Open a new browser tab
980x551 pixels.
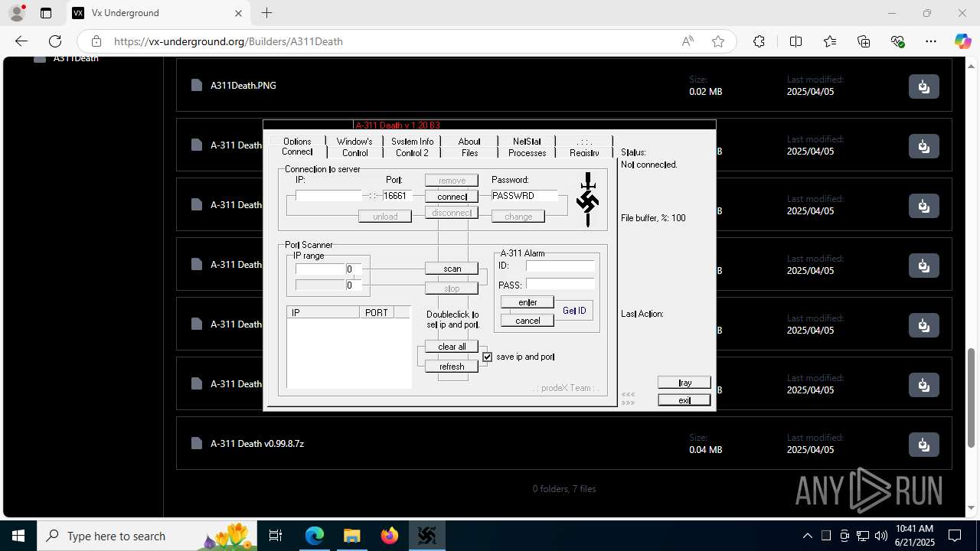coord(266,13)
